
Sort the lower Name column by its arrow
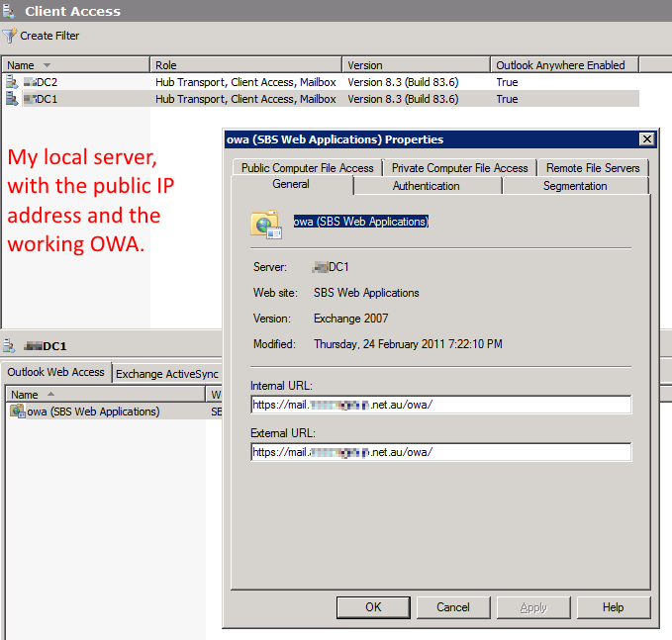point(50,394)
